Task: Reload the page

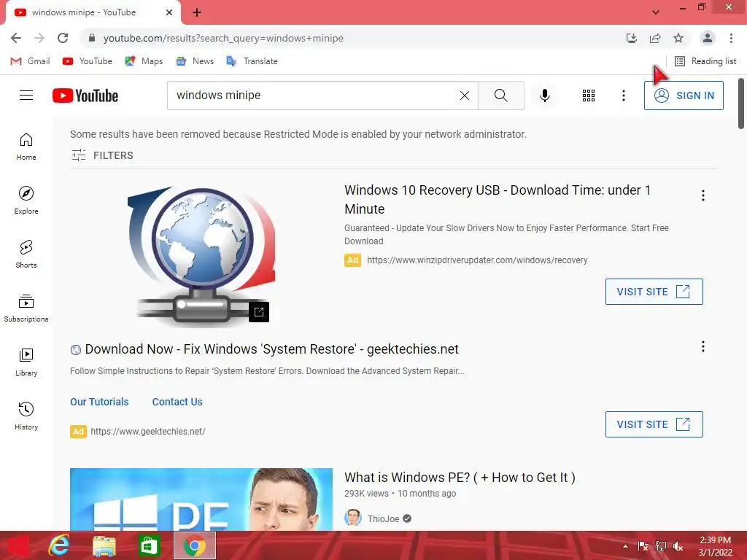Action: [x=63, y=38]
